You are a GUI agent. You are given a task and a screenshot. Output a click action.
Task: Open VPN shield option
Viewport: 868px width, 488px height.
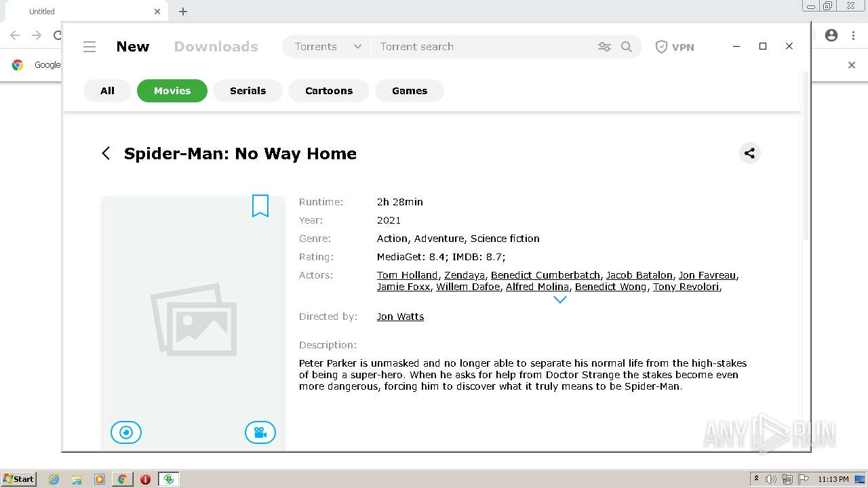(x=675, y=47)
